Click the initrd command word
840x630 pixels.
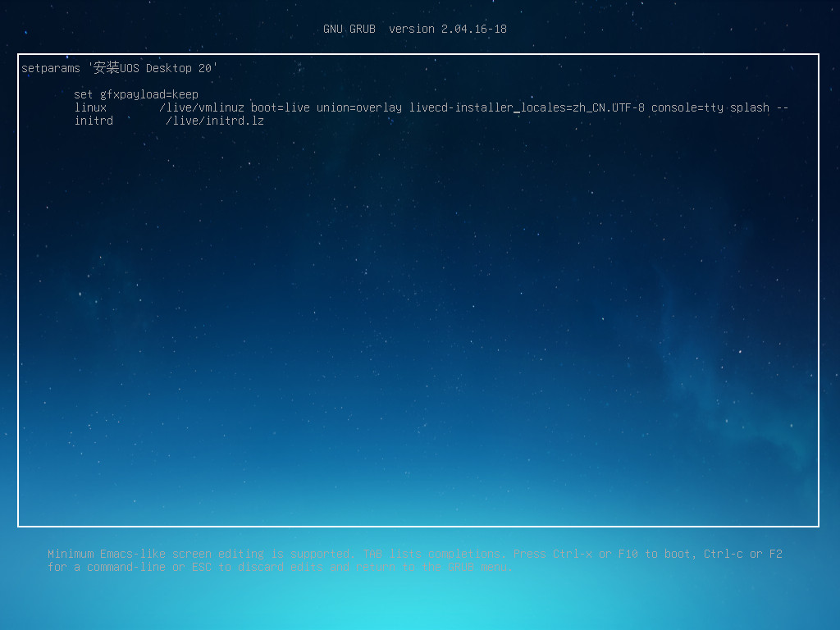point(94,121)
